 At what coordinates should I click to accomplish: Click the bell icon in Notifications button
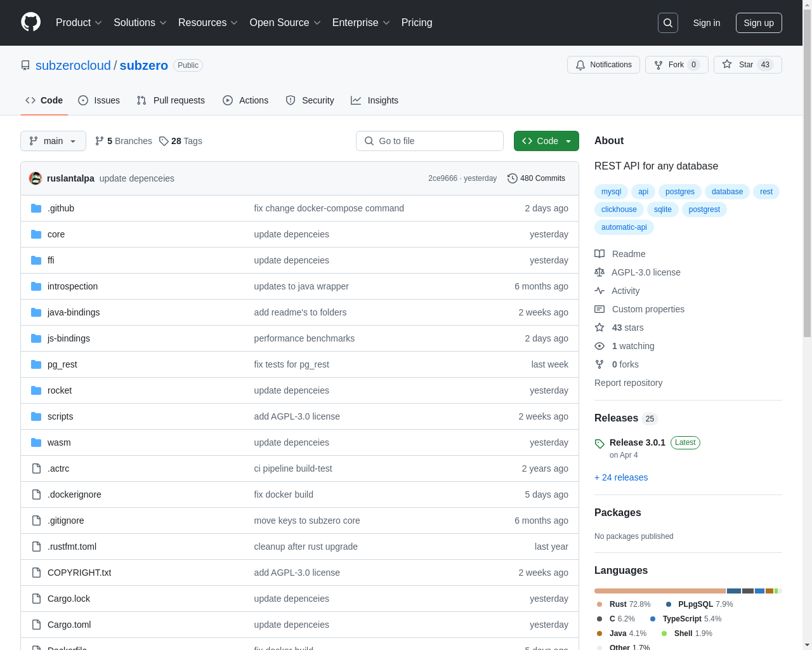coord(580,65)
